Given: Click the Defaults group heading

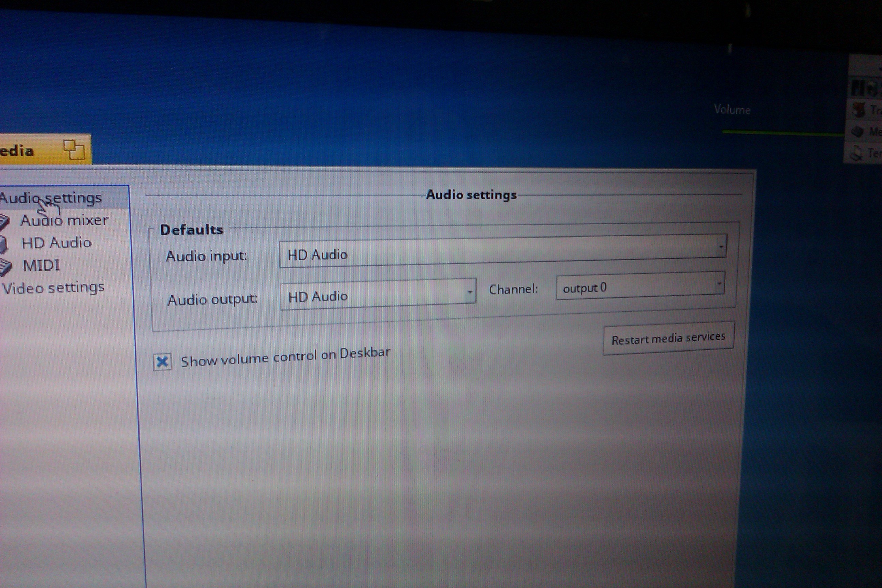Looking at the screenshot, I should click(192, 229).
